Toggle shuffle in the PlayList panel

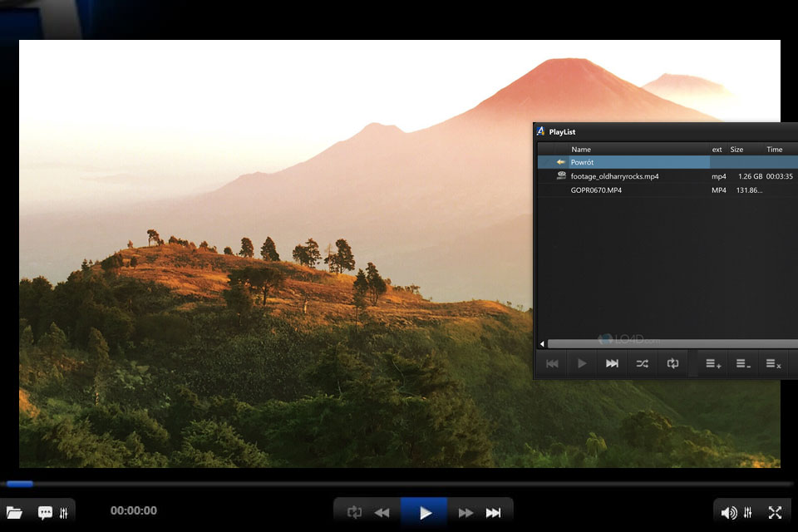click(x=642, y=363)
